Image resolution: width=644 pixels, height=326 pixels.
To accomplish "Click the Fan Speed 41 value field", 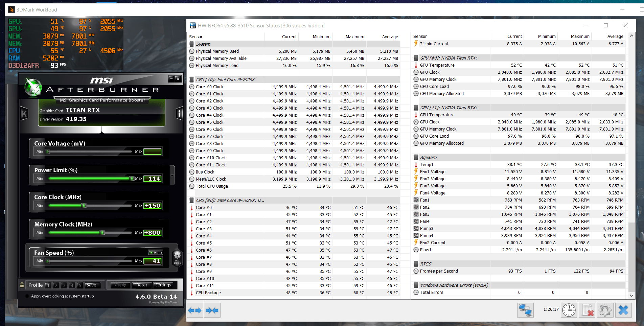I will [x=153, y=261].
